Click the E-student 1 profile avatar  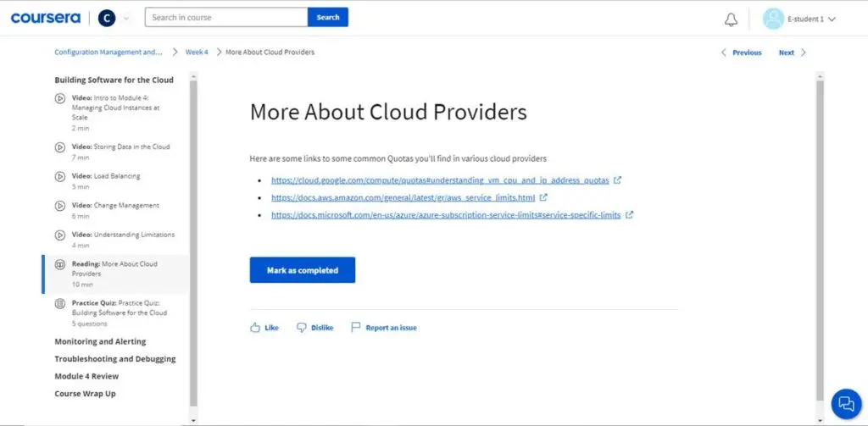773,19
